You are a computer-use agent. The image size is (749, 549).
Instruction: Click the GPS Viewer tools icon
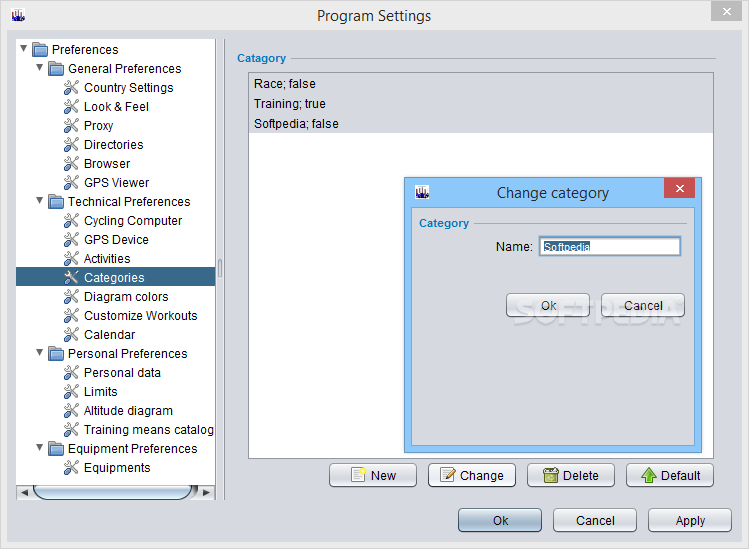(71, 183)
